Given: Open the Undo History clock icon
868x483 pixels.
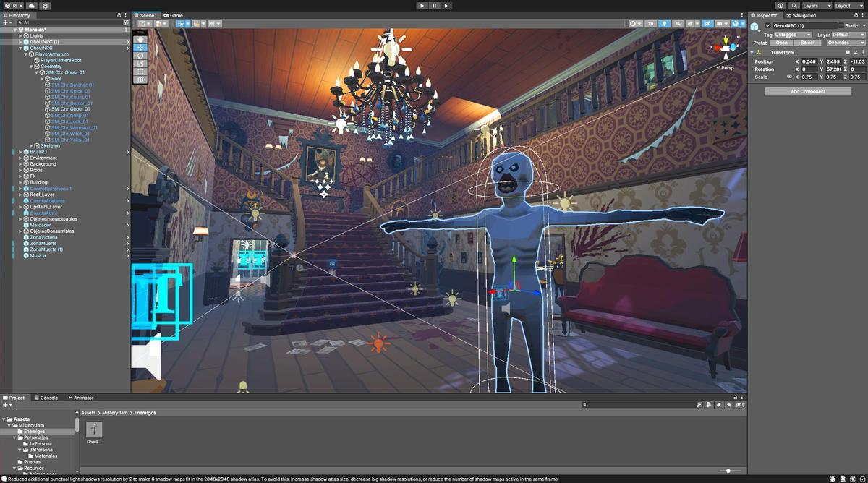Looking at the screenshot, I should click(x=780, y=6).
